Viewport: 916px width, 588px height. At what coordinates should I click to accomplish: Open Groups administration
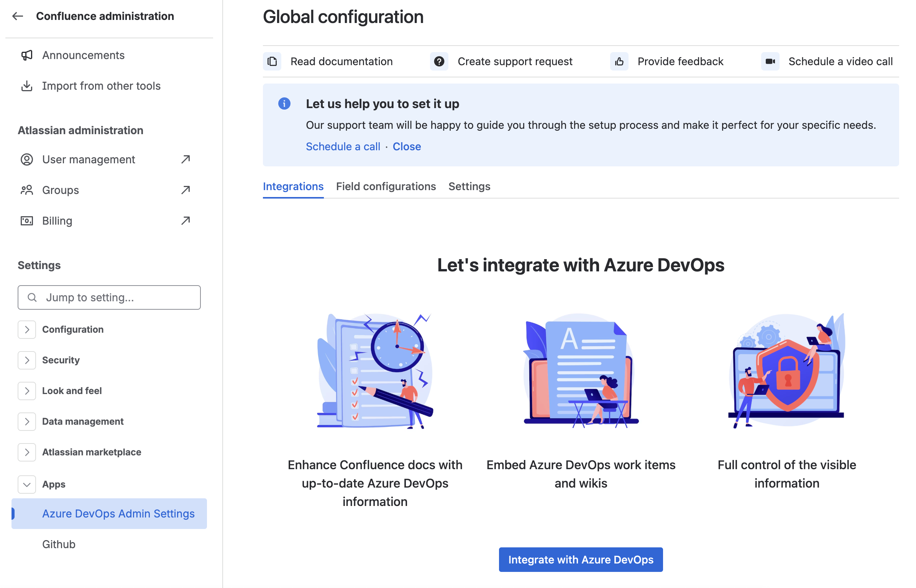pos(61,190)
